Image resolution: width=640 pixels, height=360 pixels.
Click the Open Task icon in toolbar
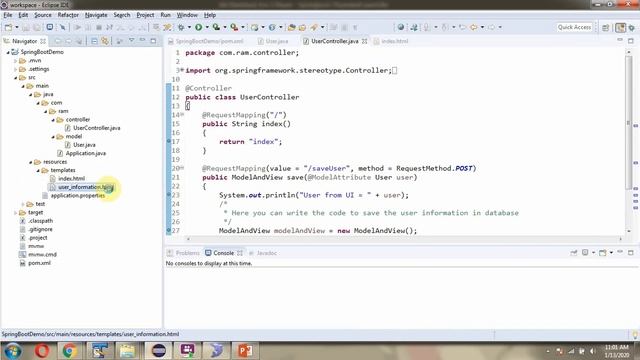302,27
